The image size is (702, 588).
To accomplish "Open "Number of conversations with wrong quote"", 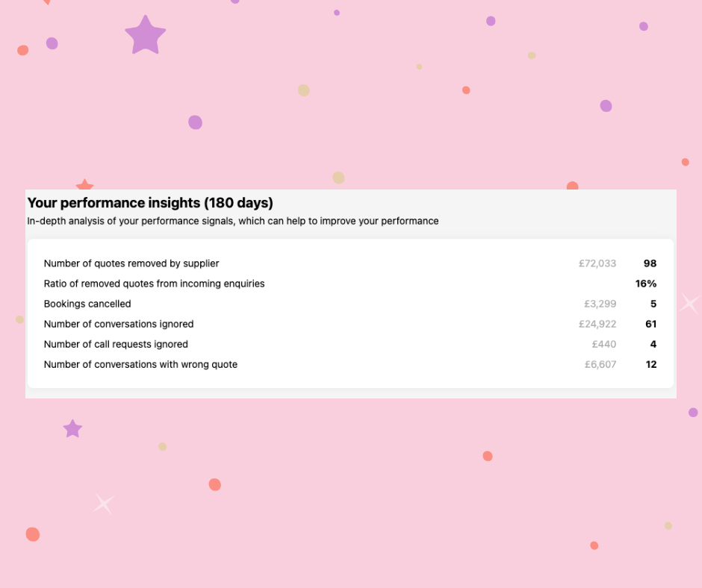I will [x=140, y=364].
